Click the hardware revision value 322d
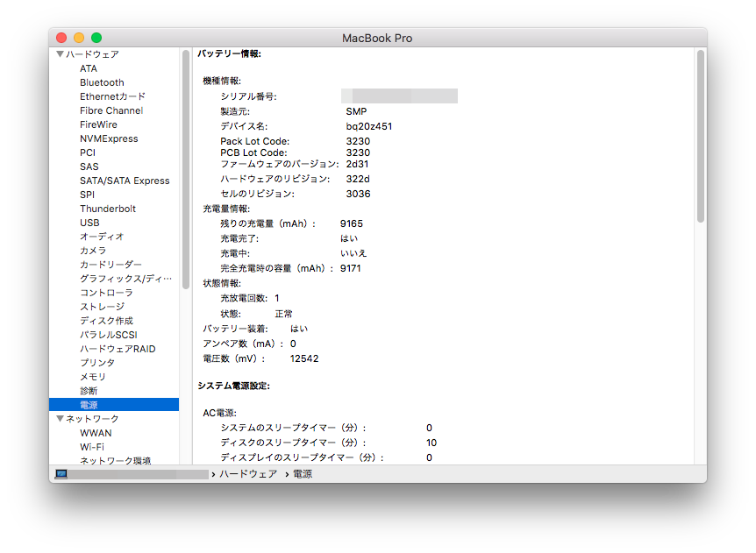Screen dimensions: 756x553 358,179
